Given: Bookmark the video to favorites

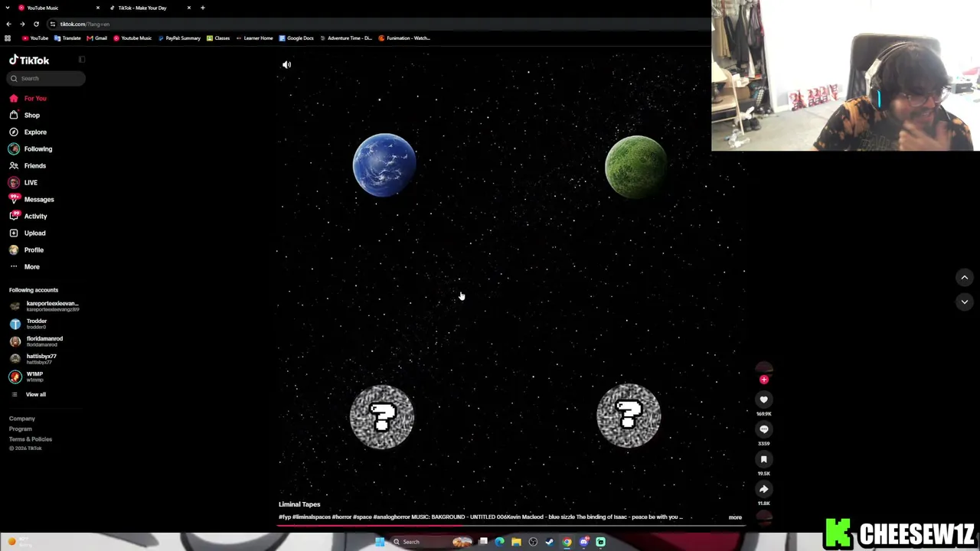Looking at the screenshot, I should tap(763, 459).
